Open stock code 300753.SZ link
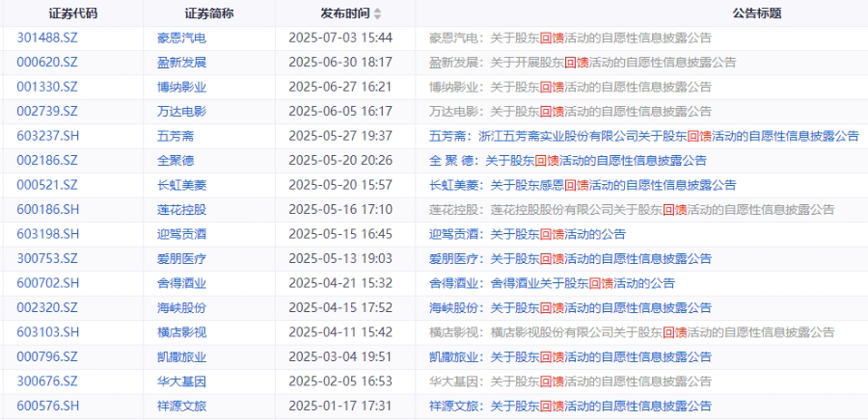Viewport: 868px width, 420px height. coord(47,258)
